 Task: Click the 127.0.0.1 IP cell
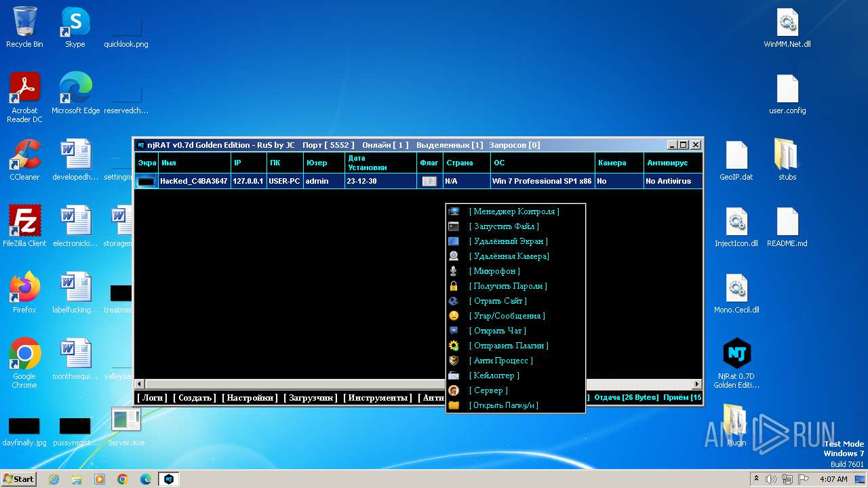(x=248, y=181)
